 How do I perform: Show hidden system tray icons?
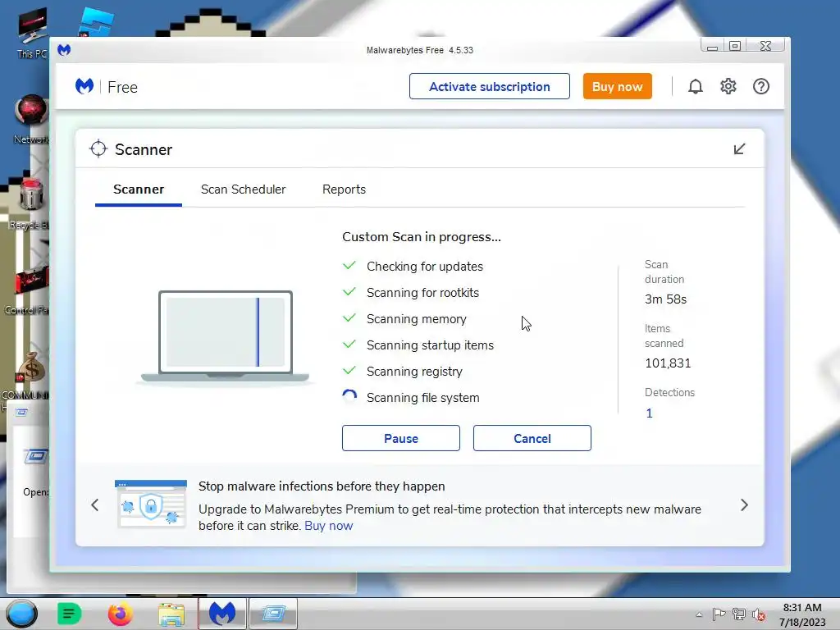[699, 614]
